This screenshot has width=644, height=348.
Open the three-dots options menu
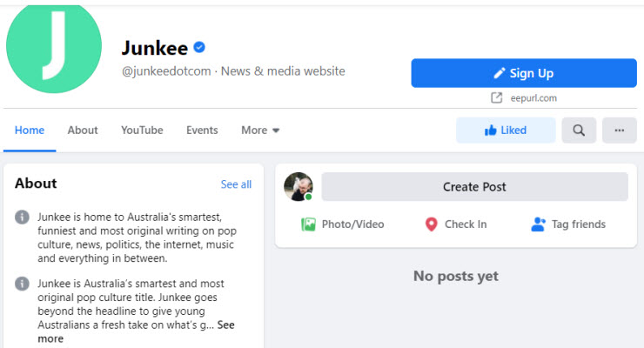tap(620, 130)
